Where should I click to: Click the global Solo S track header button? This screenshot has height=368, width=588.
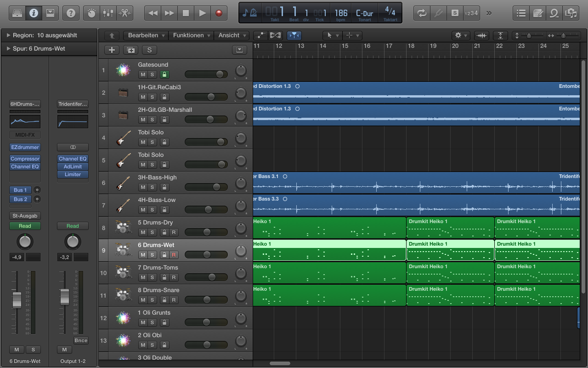click(149, 50)
